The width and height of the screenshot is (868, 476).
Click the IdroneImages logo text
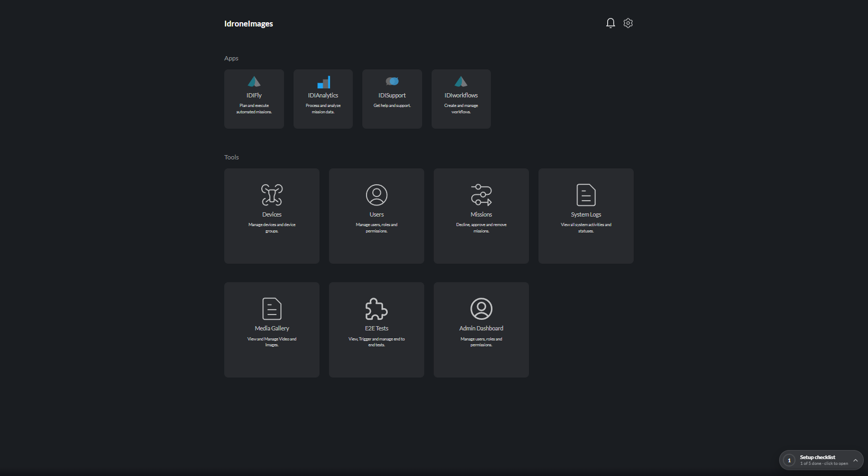249,24
